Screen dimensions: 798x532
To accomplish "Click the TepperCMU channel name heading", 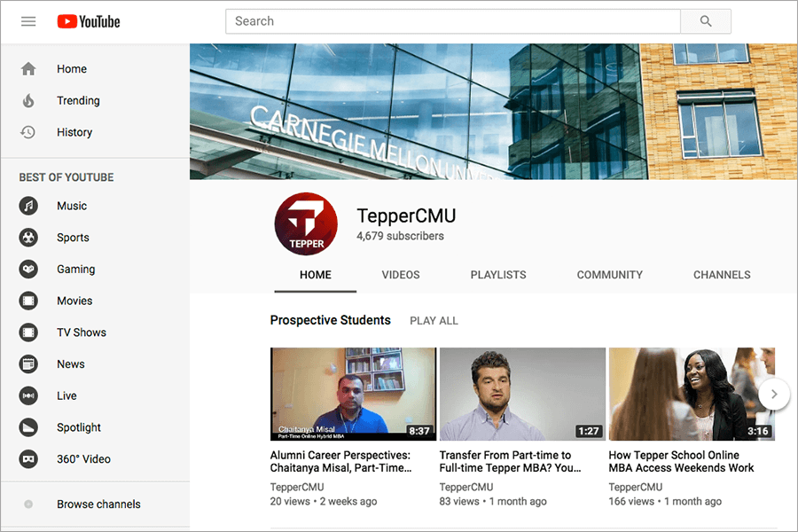I will 406,215.
